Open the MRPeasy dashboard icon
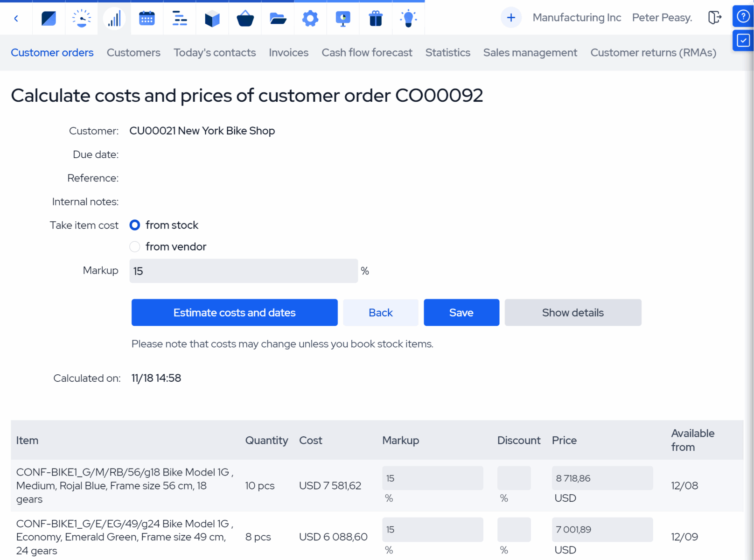This screenshot has width=754, height=560. coord(48,18)
